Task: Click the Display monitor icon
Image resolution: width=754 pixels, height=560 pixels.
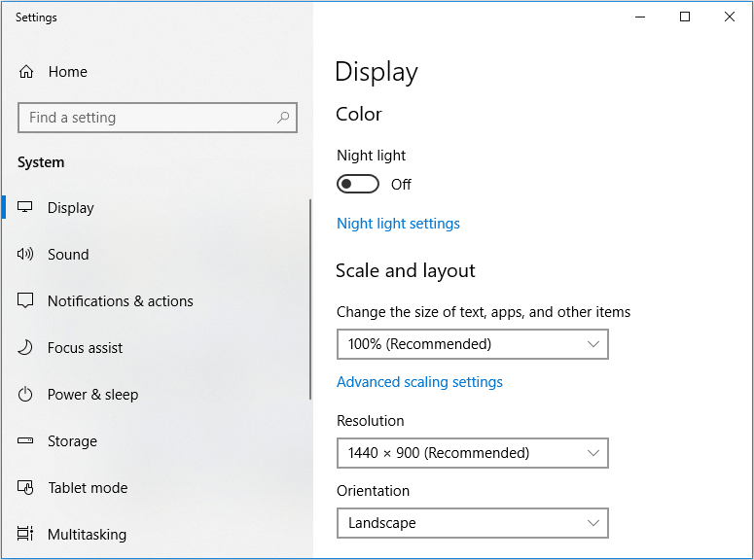Action: [x=25, y=208]
